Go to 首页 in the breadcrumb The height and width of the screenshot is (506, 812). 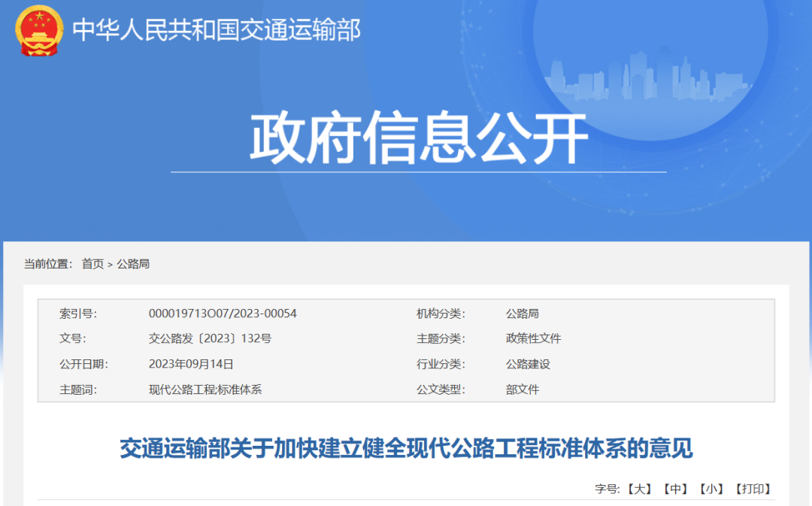point(92,264)
